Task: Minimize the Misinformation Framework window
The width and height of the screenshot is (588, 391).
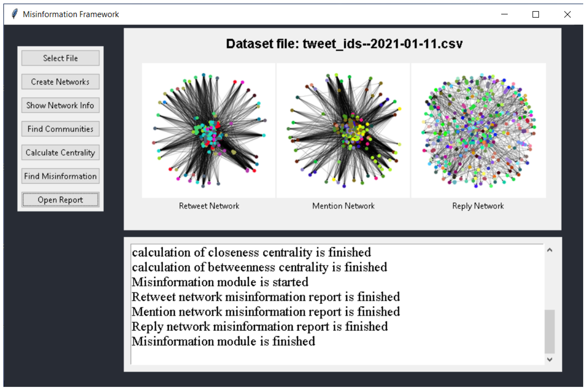Action: coord(504,14)
